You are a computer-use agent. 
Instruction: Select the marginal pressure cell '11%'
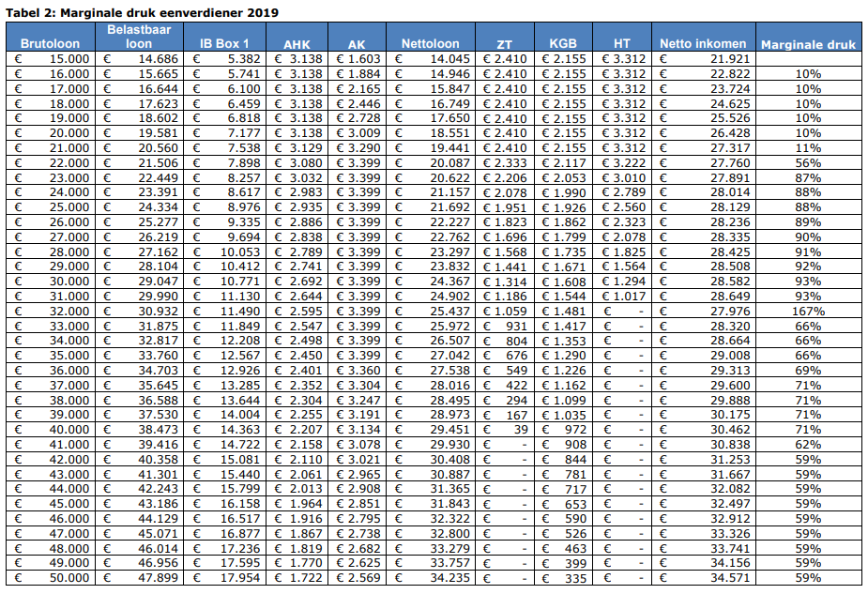[x=808, y=148]
